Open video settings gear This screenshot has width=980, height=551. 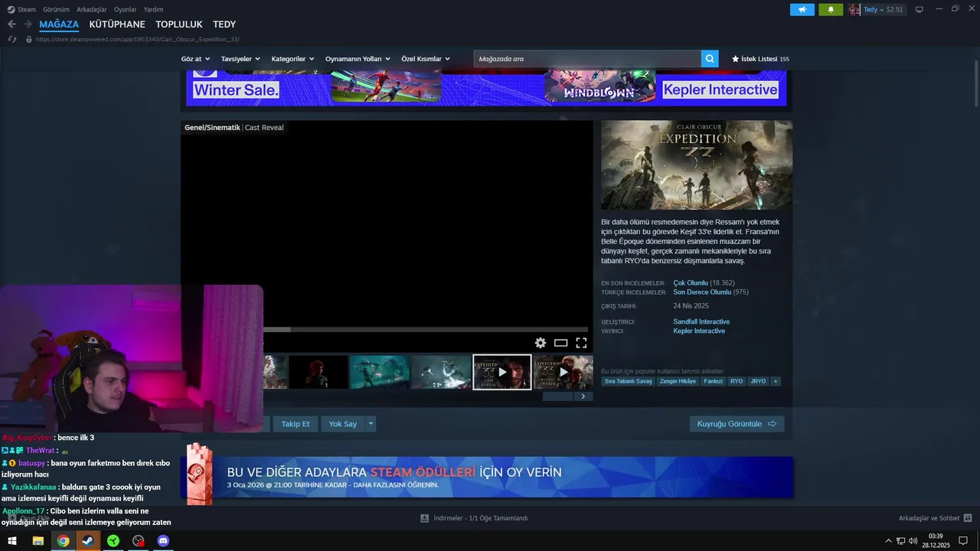pos(541,343)
